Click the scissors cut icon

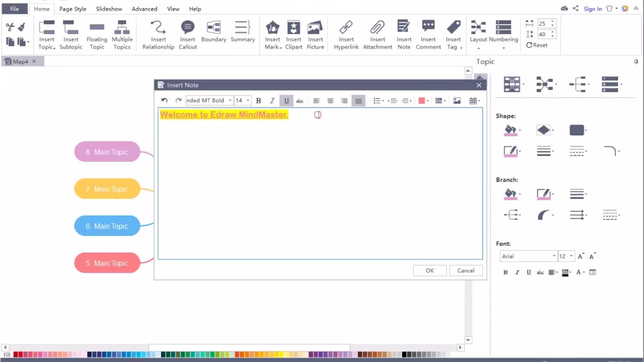(10, 27)
